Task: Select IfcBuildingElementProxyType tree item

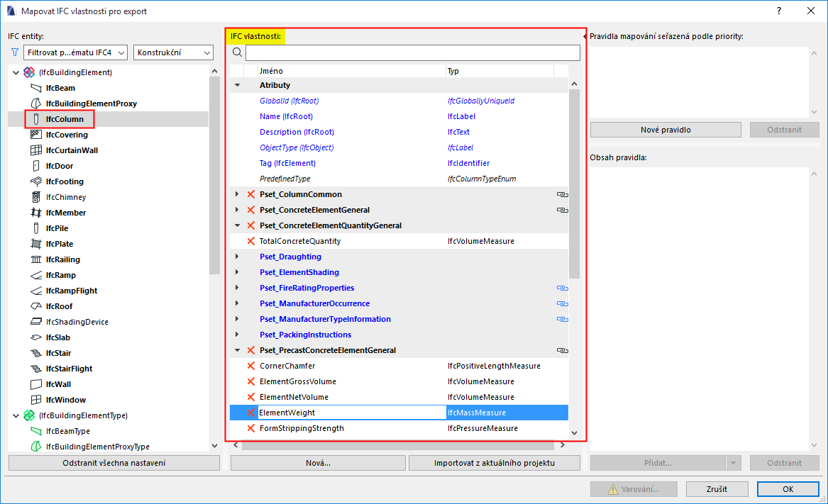Action: click(x=97, y=447)
